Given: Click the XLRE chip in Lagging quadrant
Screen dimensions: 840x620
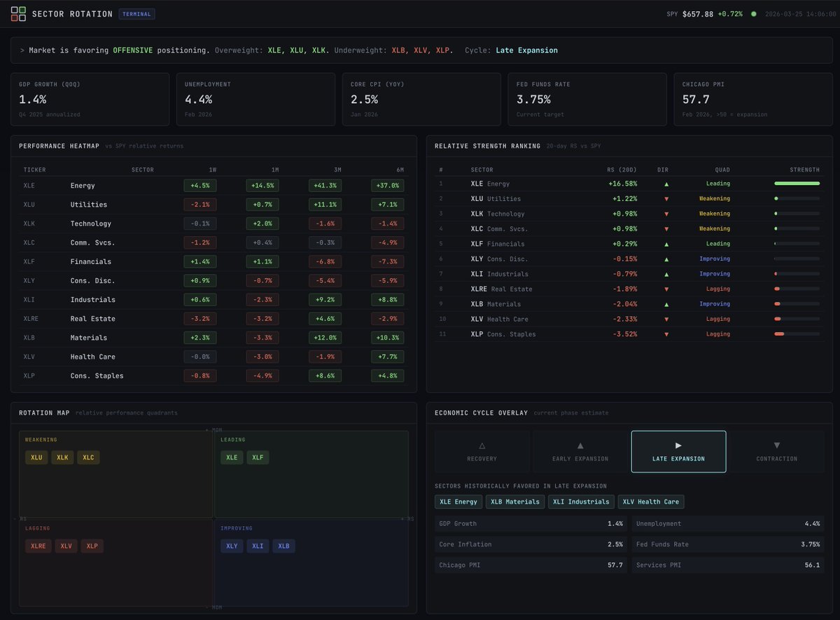Looking at the screenshot, I should [x=38, y=546].
